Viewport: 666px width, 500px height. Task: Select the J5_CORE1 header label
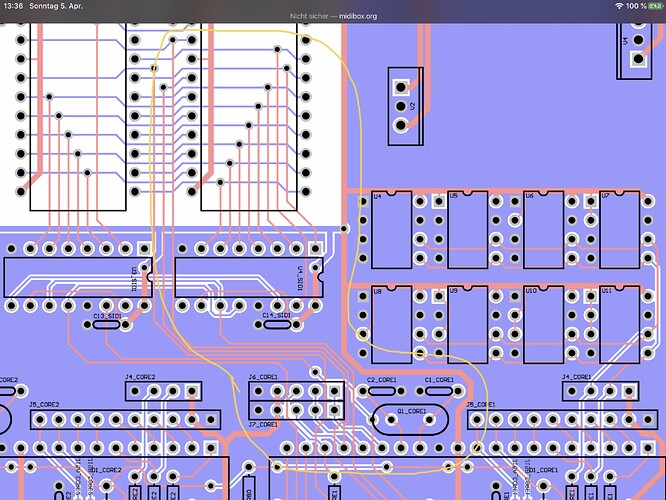coord(481,404)
